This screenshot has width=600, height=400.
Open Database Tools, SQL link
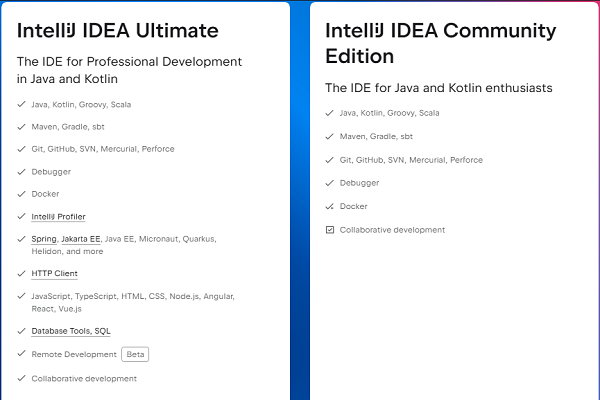point(71,331)
